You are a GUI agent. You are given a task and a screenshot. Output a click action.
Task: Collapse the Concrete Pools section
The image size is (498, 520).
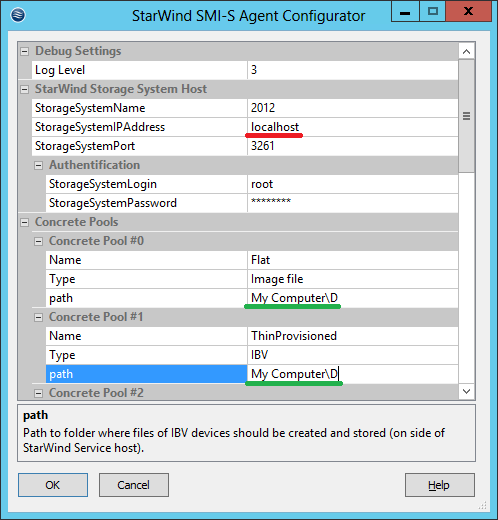pos(24,222)
